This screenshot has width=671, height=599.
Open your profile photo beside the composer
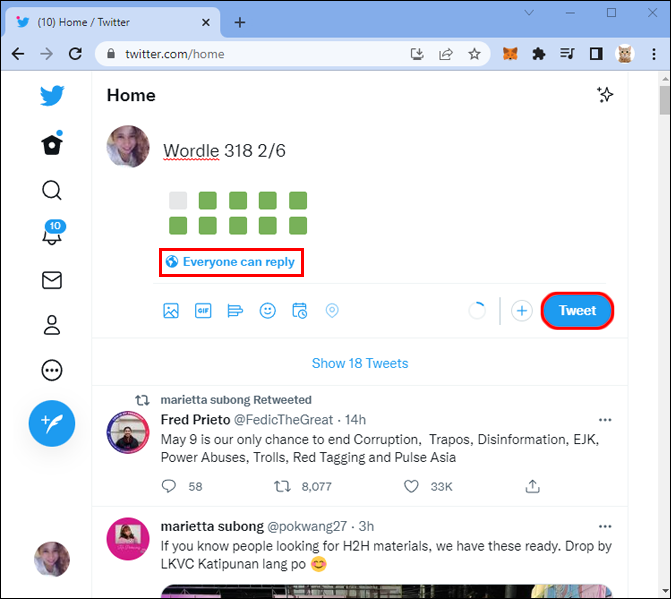click(x=128, y=146)
